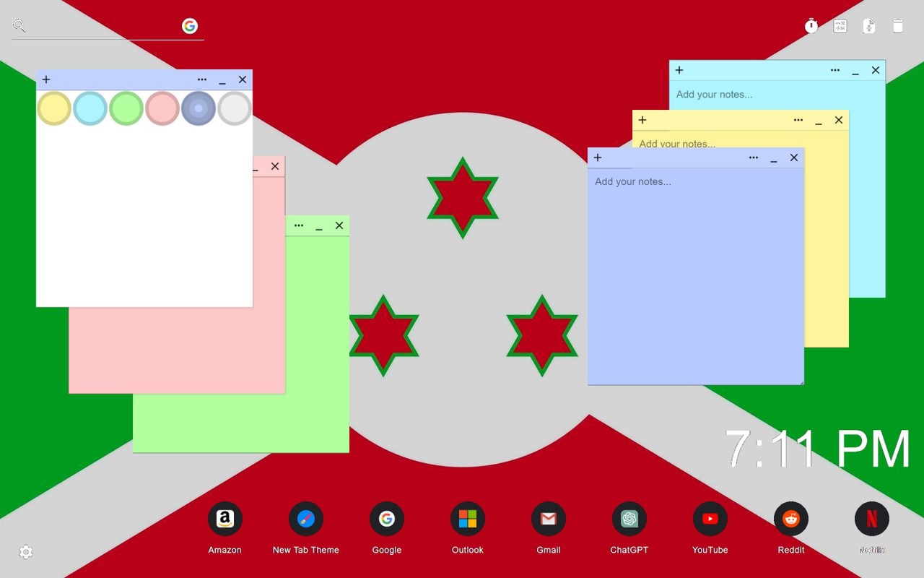Close the cyan note

[x=876, y=70]
